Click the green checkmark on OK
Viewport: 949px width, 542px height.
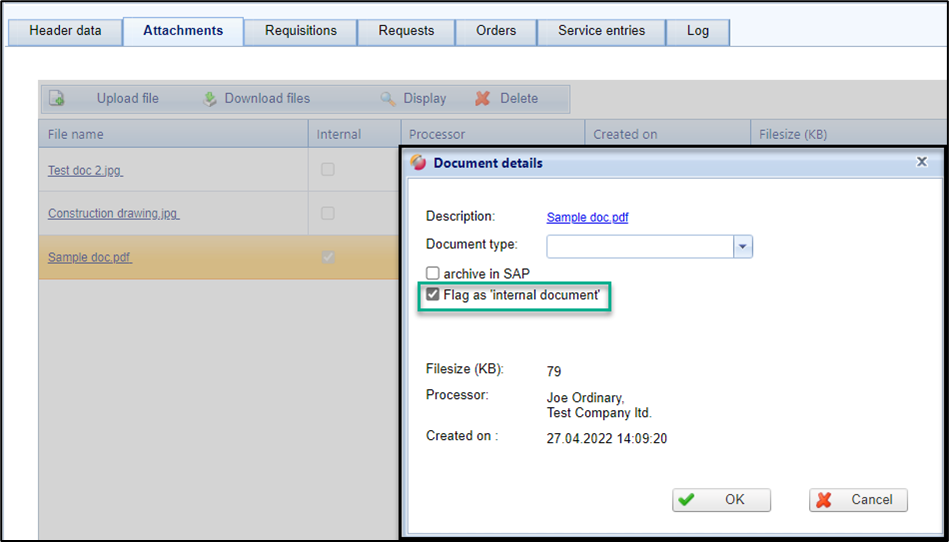click(686, 500)
